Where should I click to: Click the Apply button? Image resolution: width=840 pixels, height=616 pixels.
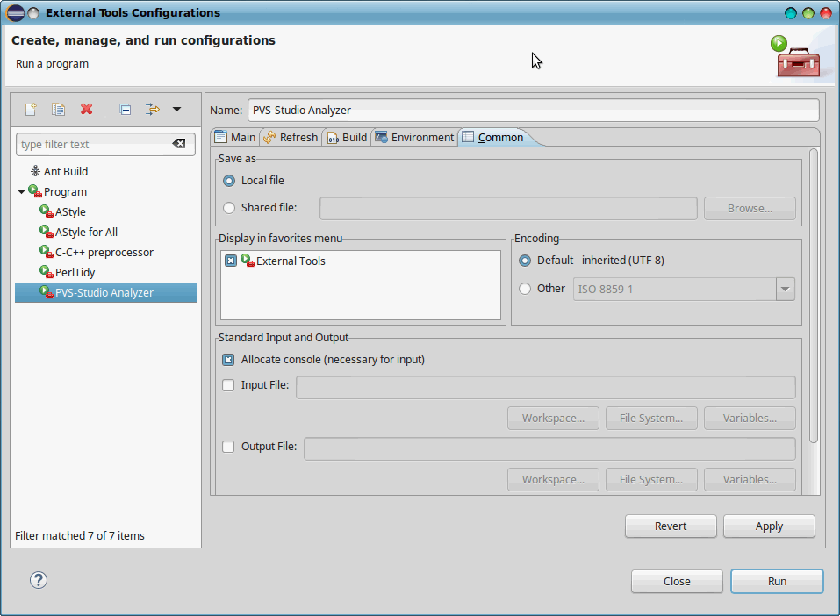[x=769, y=526]
